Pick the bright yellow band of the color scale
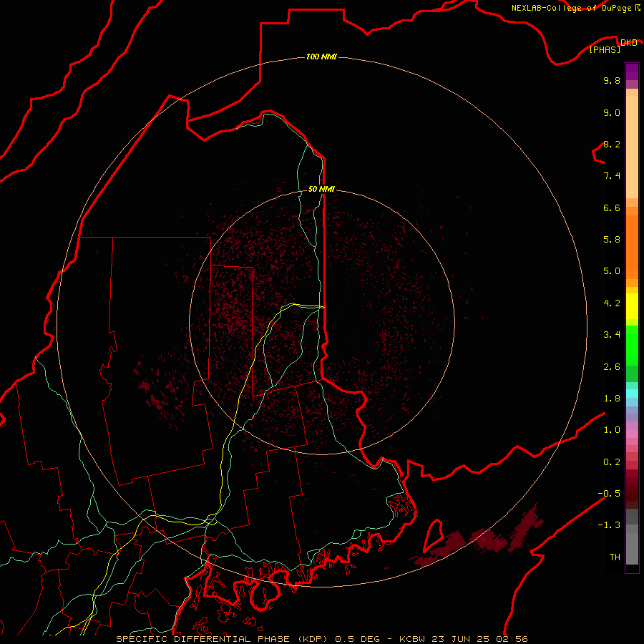The height and width of the screenshot is (644, 644). 632,306
